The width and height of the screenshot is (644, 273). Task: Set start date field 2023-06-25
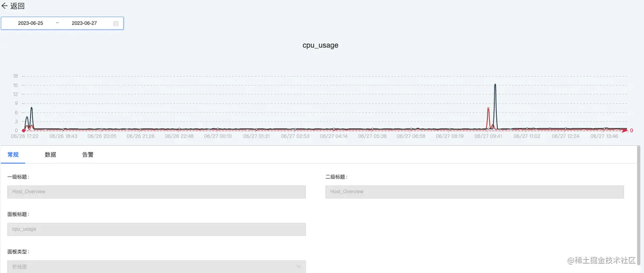click(31, 23)
